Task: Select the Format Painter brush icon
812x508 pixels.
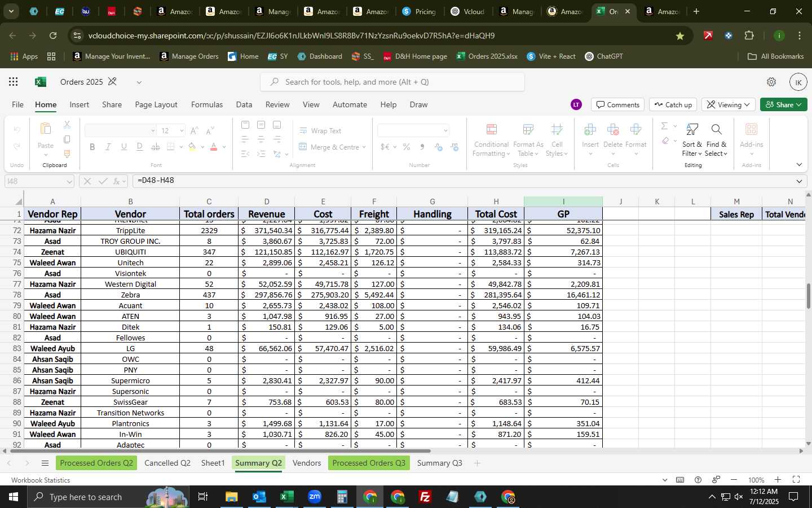Action: coord(67,154)
